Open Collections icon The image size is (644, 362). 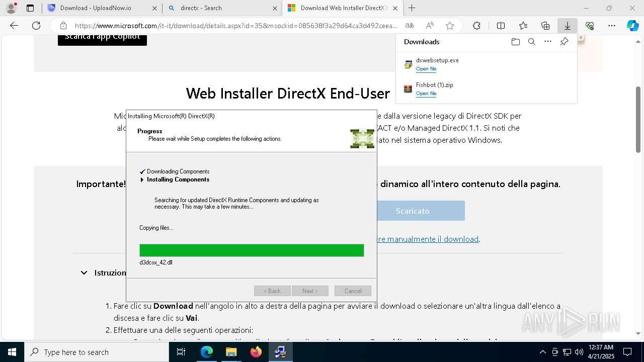545,26
